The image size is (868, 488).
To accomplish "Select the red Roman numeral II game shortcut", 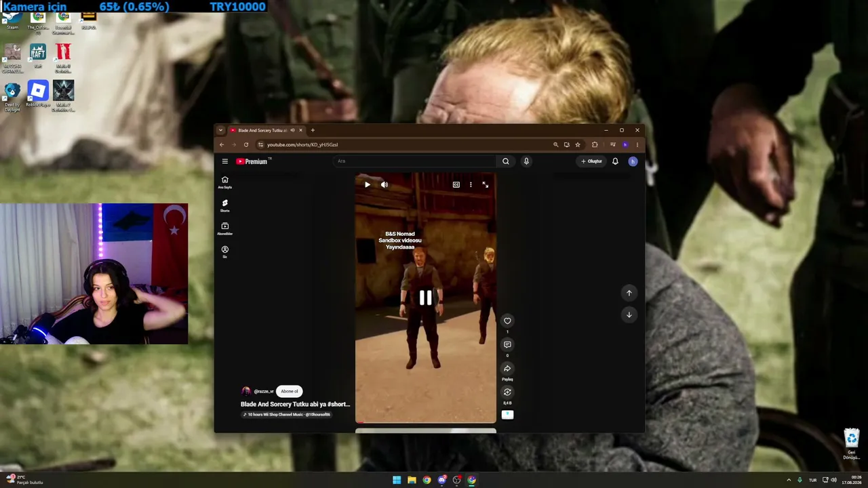I will point(63,59).
